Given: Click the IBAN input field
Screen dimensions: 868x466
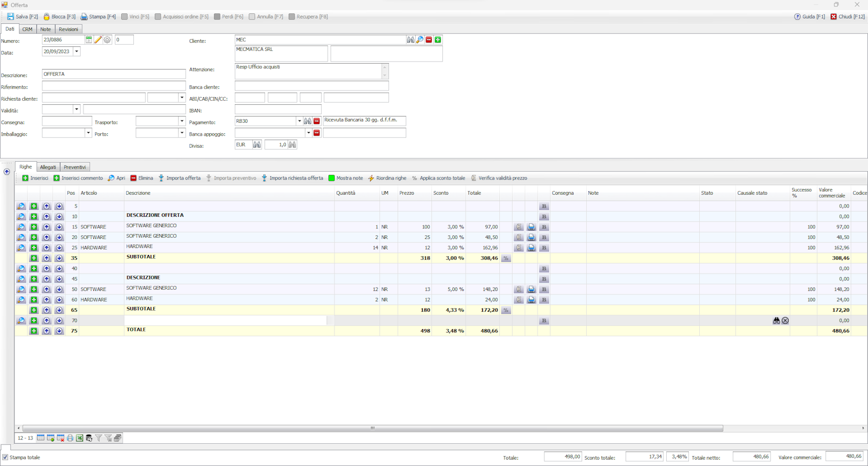Looking at the screenshot, I should (x=278, y=109).
